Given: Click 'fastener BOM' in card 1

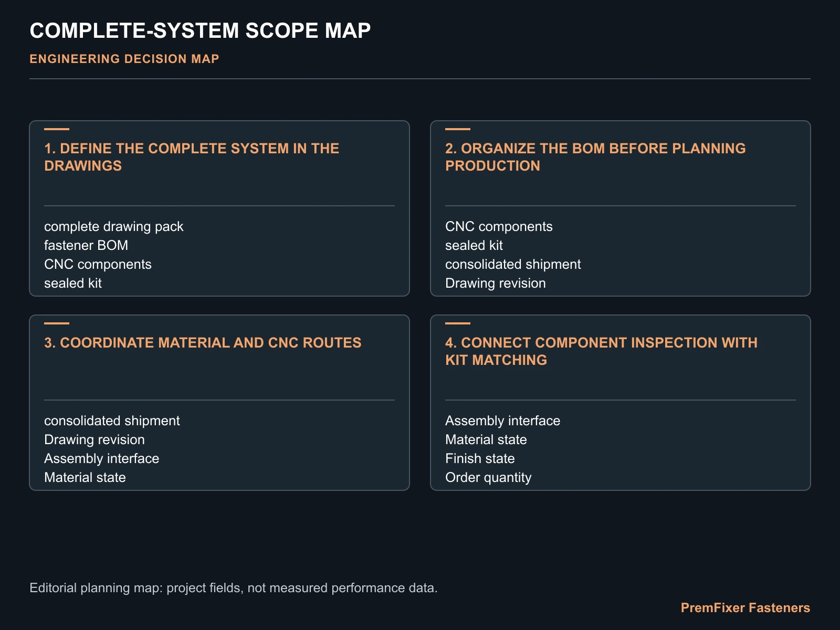Looking at the screenshot, I should (x=86, y=245).
